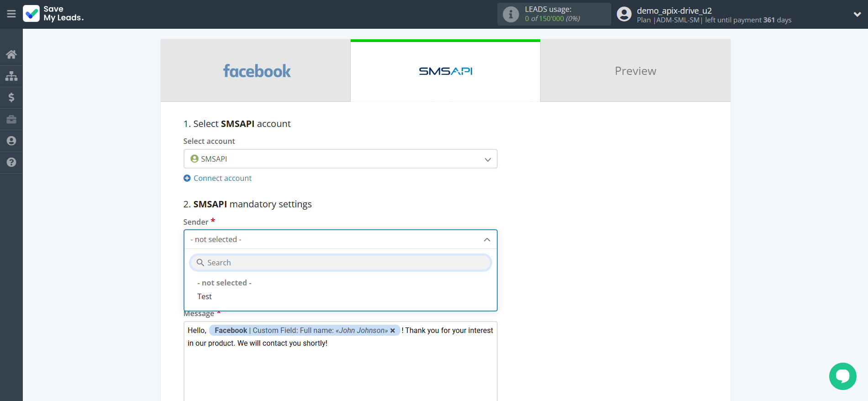Switch to the Preview tab
The image size is (868, 401).
(635, 71)
